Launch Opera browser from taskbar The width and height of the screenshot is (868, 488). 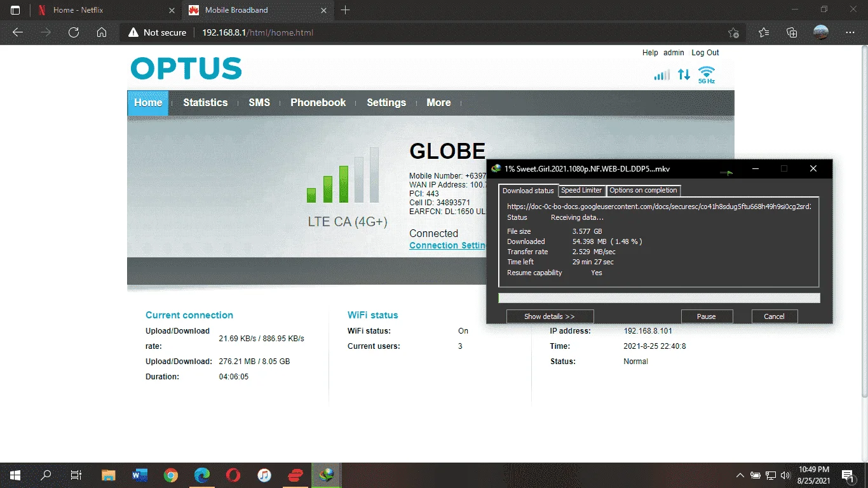(x=233, y=475)
